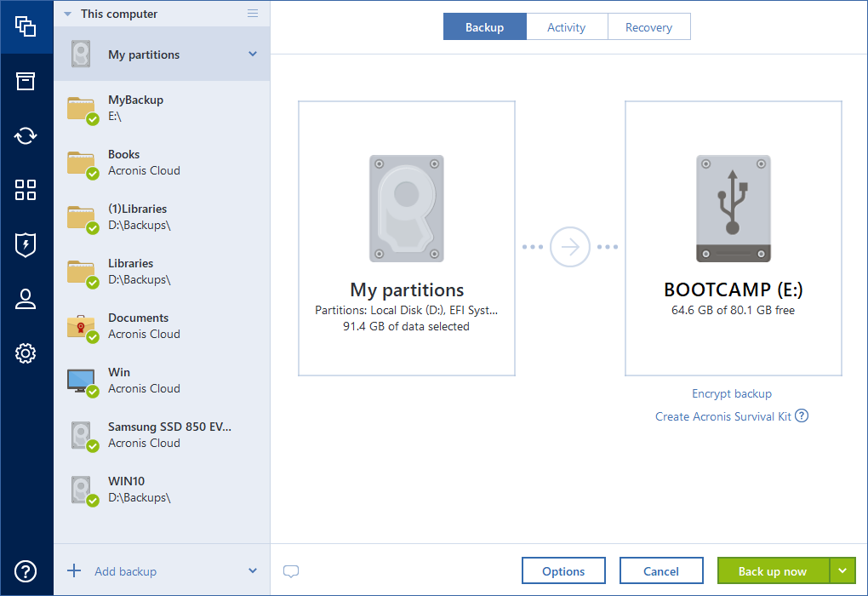Click the Survival Kit help icon
Viewport: 868px width, 596px height.
pos(802,416)
